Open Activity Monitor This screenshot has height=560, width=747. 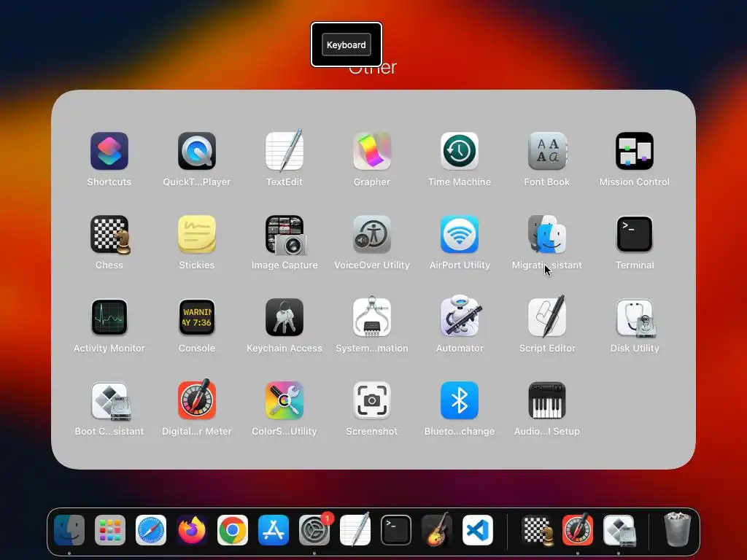click(x=109, y=318)
